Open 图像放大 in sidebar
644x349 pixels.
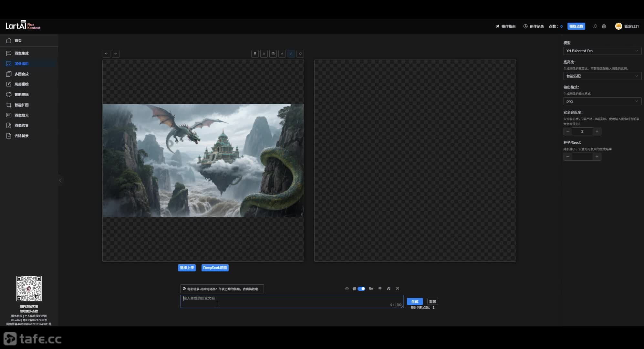coord(29,115)
